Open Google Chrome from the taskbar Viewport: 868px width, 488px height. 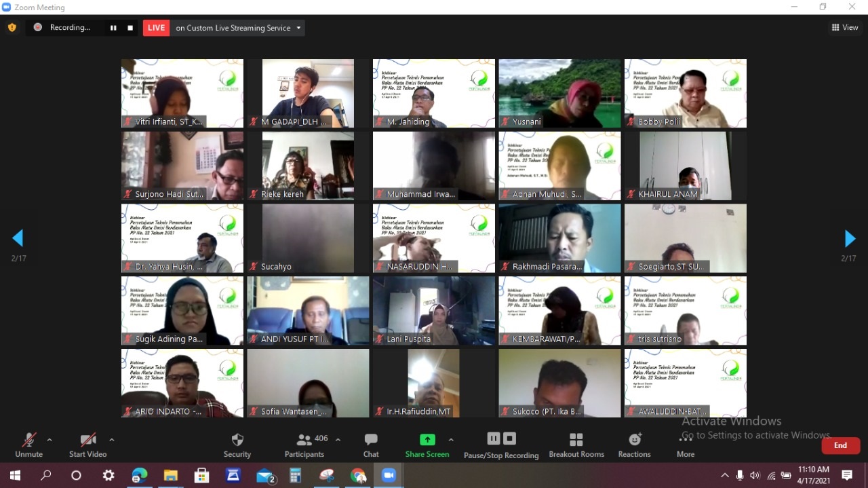[357, 476]
